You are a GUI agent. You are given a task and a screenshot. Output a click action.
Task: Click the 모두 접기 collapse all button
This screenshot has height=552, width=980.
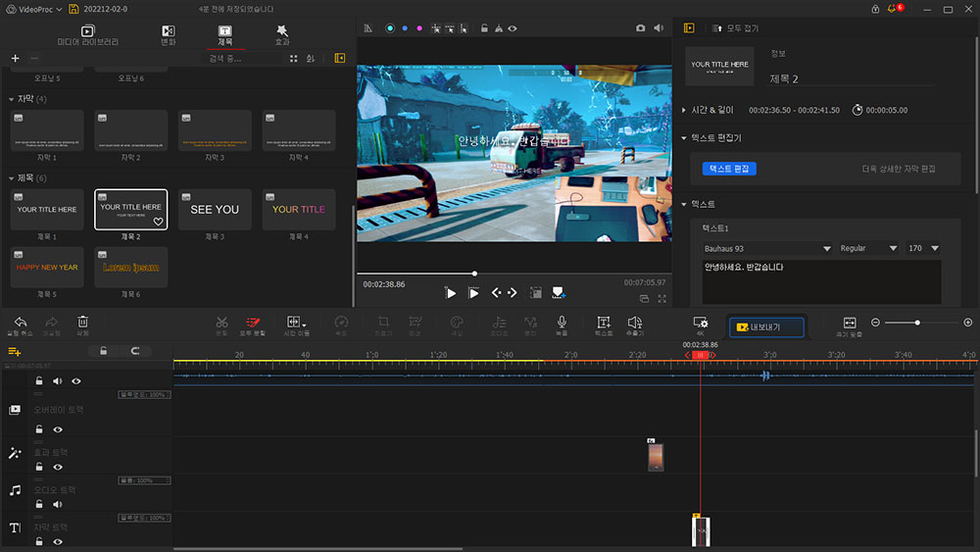[735, 28]
